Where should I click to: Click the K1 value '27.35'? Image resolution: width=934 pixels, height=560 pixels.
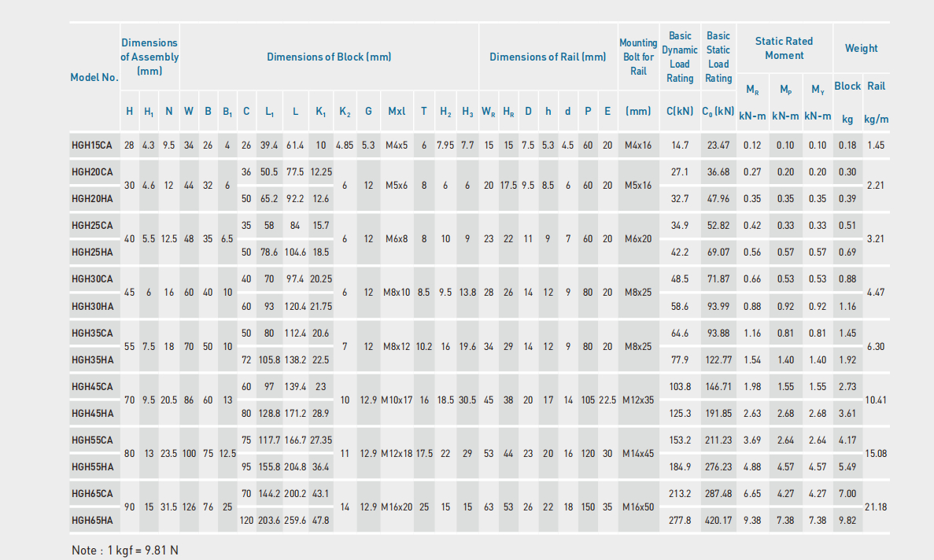[321, 440]
